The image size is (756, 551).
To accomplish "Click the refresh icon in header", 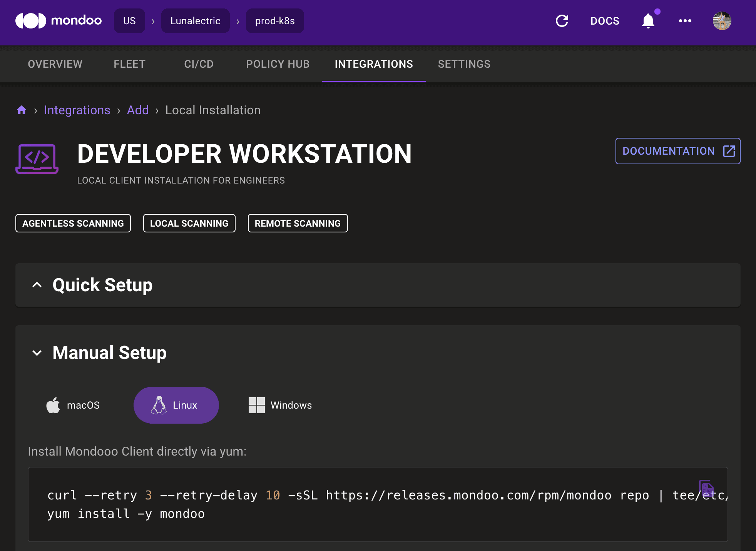I will tap(562, 21).
